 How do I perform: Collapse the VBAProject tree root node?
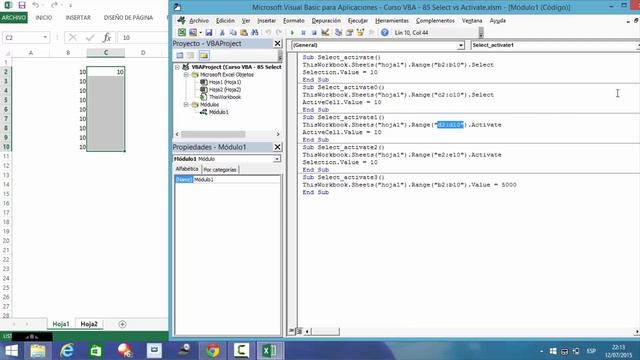[x=178, y=67]
